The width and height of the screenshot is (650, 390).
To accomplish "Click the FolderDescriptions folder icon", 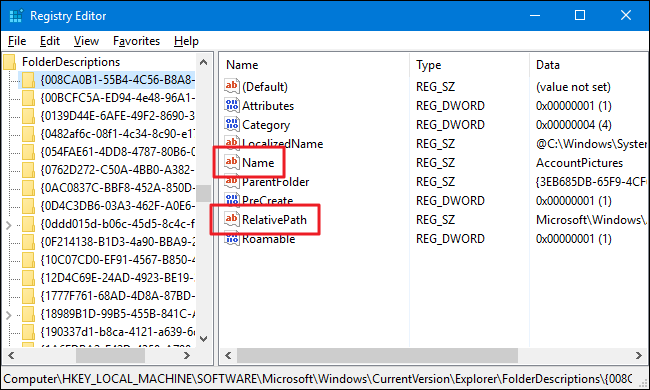I will tap(9, 62).
